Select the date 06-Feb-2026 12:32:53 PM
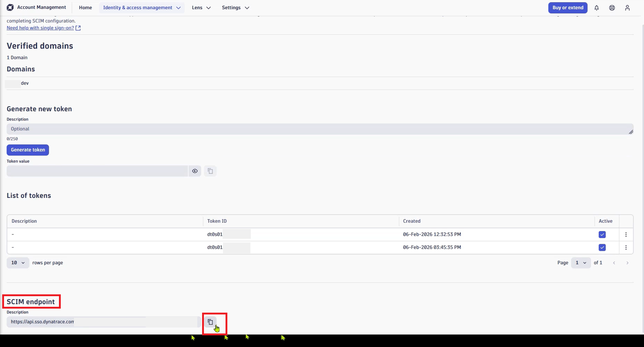This screenshot has height=347, width=644. point(432,234)
